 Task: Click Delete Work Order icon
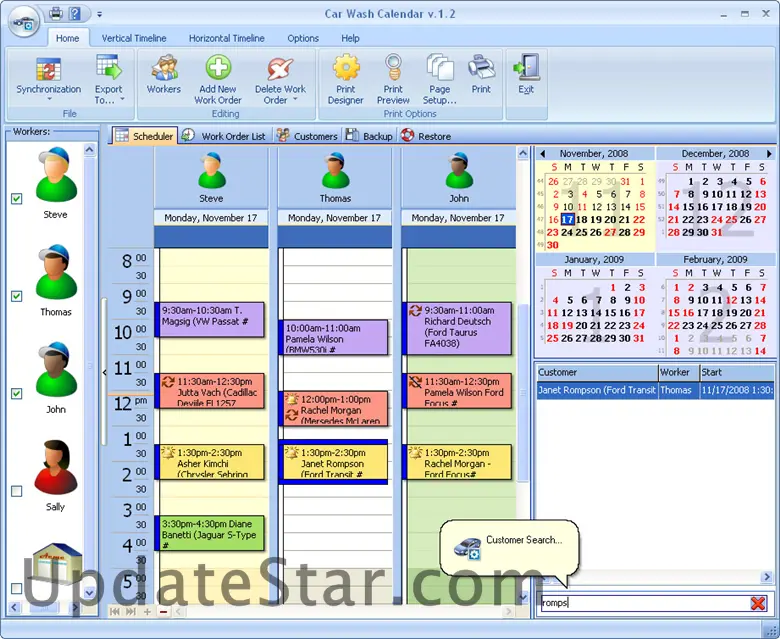pyautogui.click(x=280, y=69)
